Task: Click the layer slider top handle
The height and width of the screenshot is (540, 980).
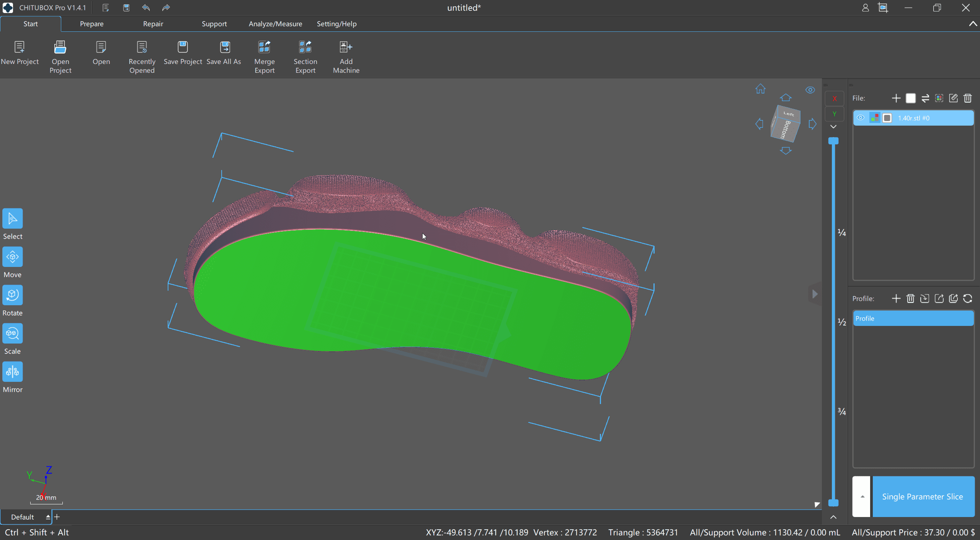Action: pos(833,141)
